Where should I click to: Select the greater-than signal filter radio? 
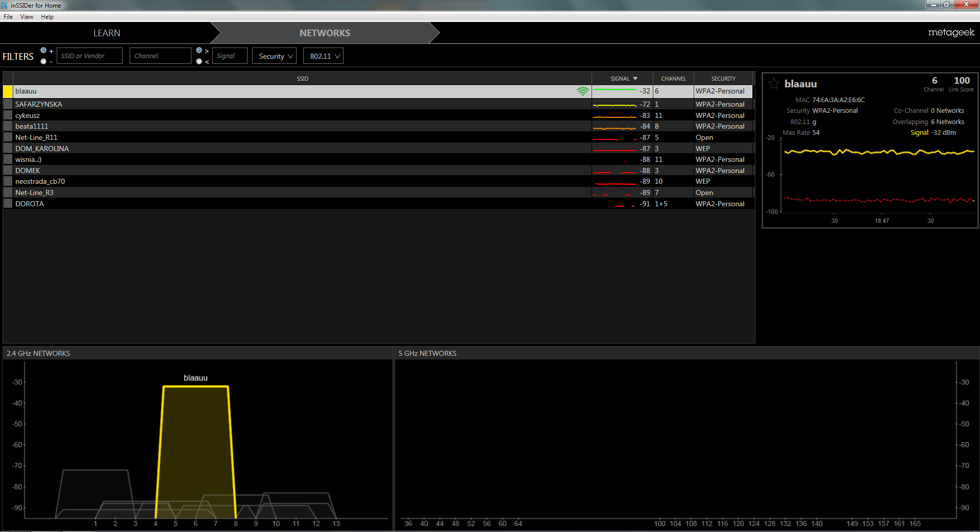pos(199,50)
